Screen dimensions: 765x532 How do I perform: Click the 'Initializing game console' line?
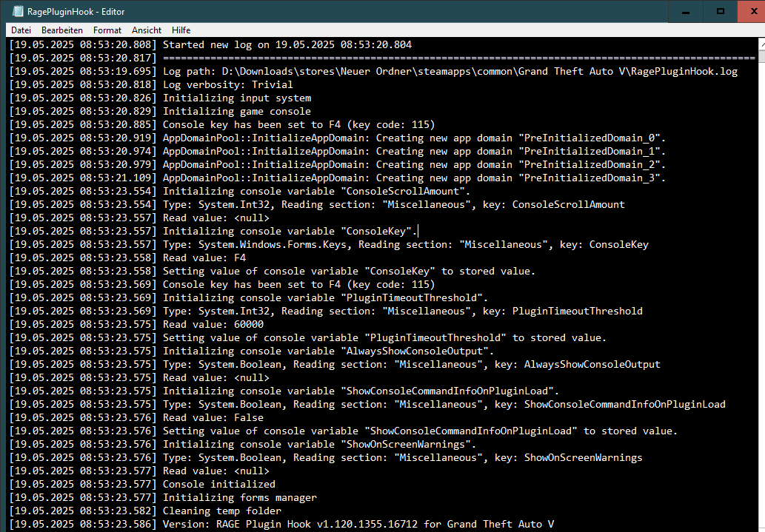click(x=161, y=112)
